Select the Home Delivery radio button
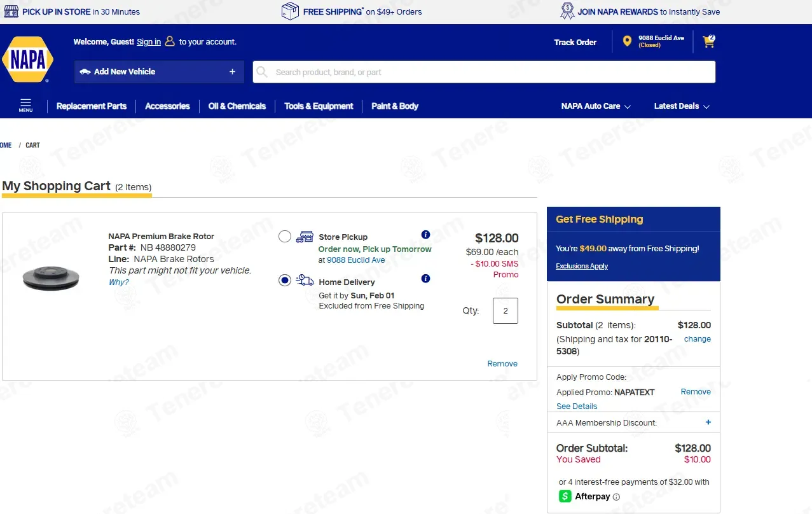The image size is (812, 514). click(285, 281)
